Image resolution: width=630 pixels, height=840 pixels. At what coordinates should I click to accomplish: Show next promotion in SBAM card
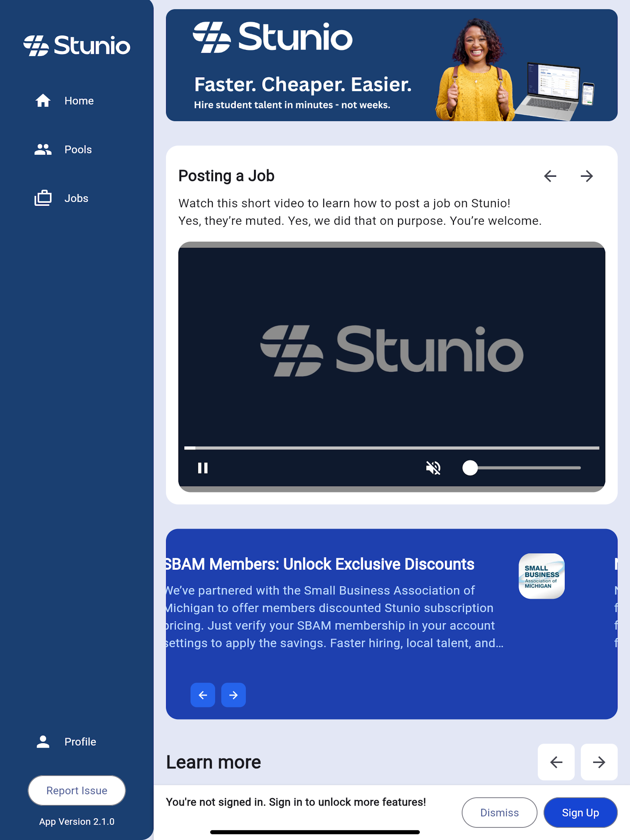[x=233, y=695]
